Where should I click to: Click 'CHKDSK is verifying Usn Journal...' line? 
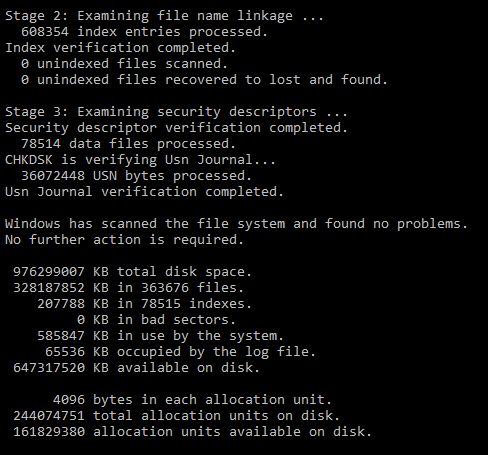(140, 160)
